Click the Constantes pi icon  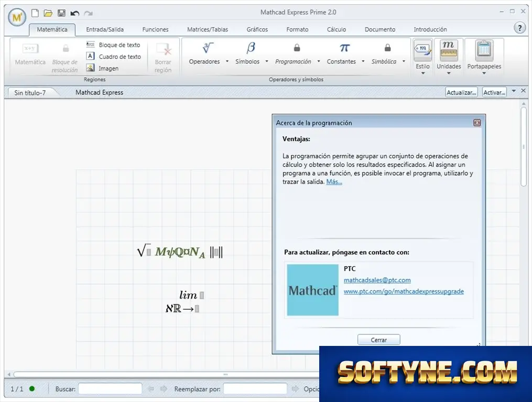point(344,48)
